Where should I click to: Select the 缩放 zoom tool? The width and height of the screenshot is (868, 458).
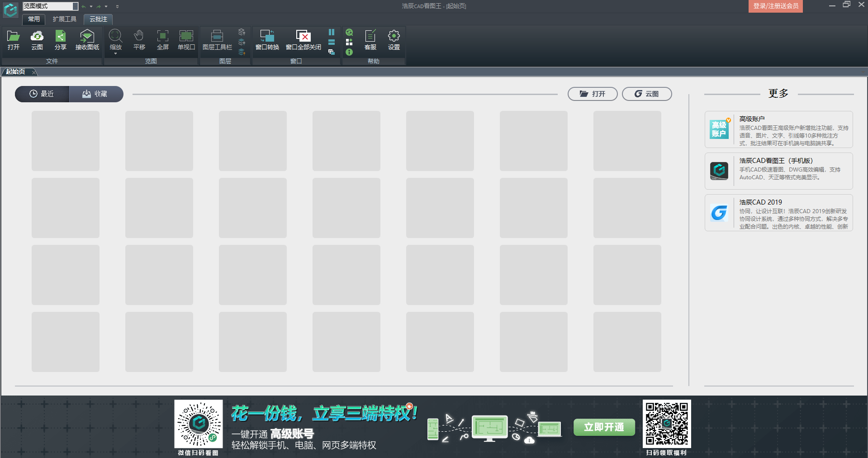pyautogui.click(x=116, y=40)
